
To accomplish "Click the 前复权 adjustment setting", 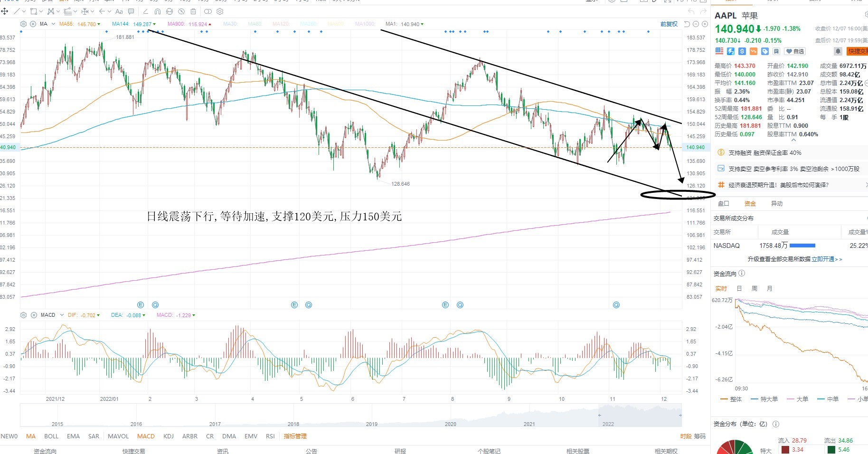I will 669,24.
